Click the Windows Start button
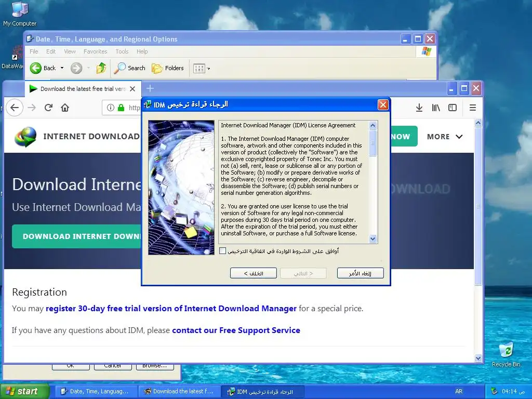Image resolution: width=532 pixels, height=399 pixels. click(24, 392)
